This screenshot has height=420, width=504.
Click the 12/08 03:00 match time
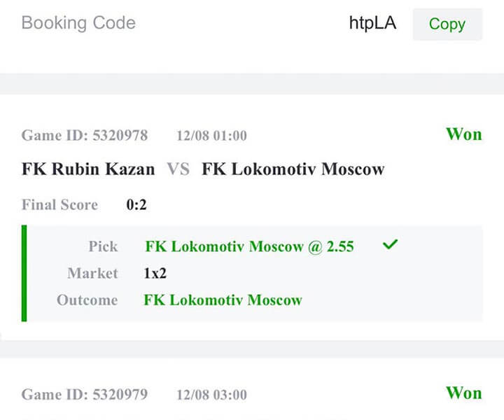click(211, 395)
